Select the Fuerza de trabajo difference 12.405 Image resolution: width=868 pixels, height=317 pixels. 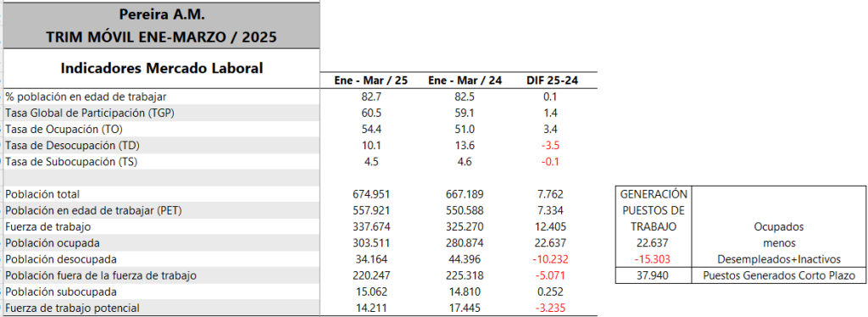[551, 227]
